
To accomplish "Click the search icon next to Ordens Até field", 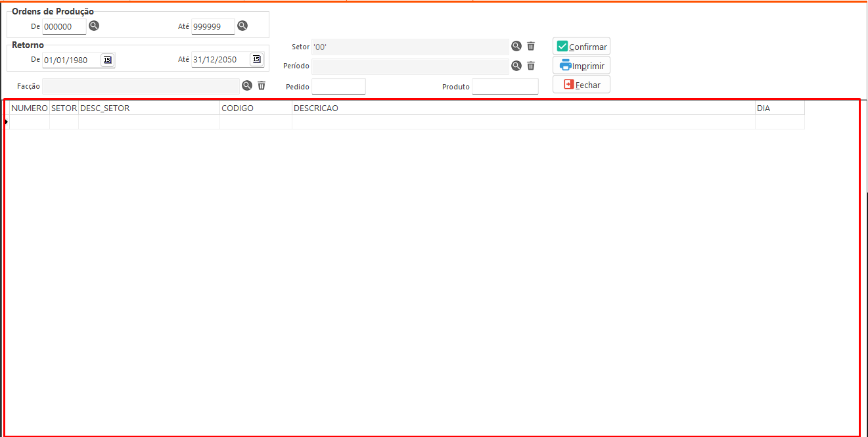I will click(x=242, y=26).
